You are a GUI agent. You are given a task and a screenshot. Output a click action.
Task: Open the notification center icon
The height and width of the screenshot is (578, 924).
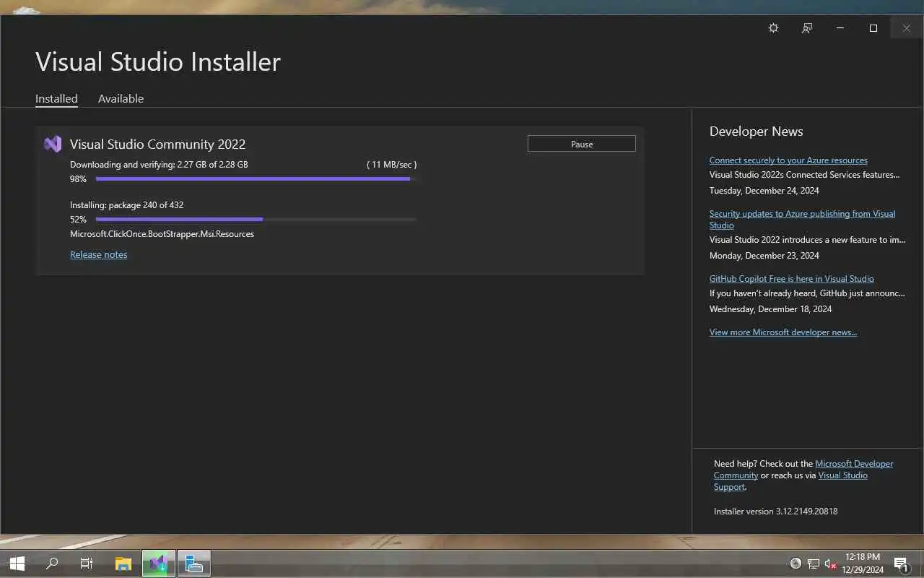(901, 564)
